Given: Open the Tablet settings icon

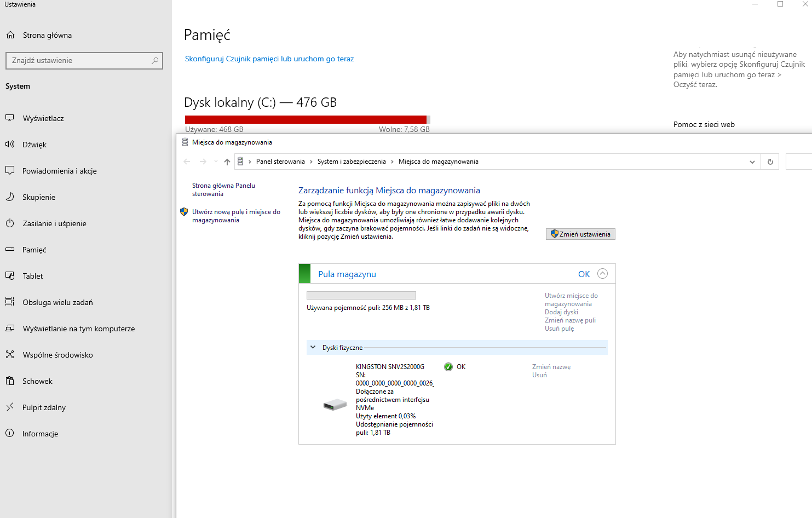Looking at the screenshot, I should point(10,276).
